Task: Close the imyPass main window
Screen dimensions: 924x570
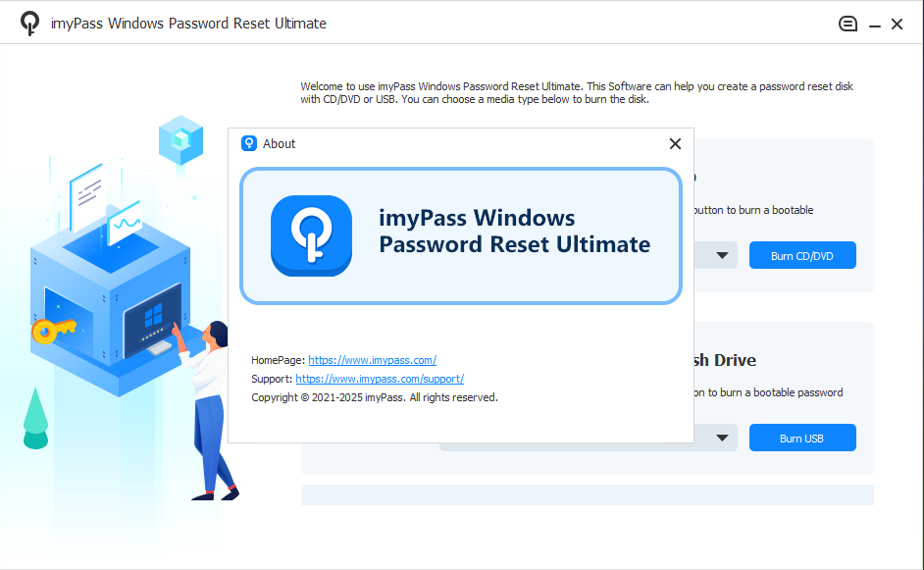Action: (897, 24)
